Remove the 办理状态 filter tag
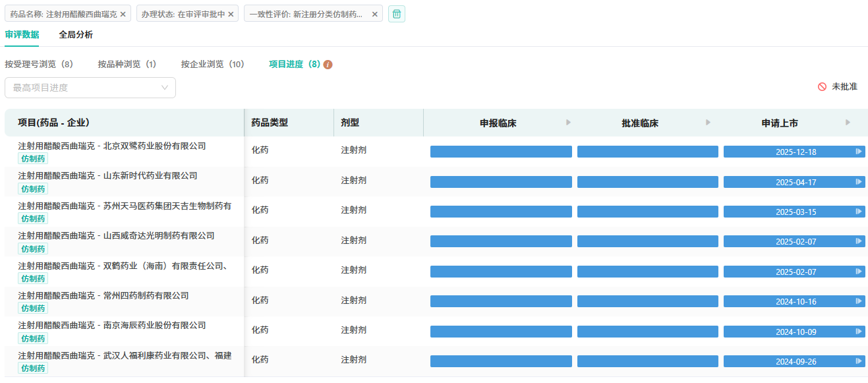This screenshot has height=383, width=868. [231, 15]
